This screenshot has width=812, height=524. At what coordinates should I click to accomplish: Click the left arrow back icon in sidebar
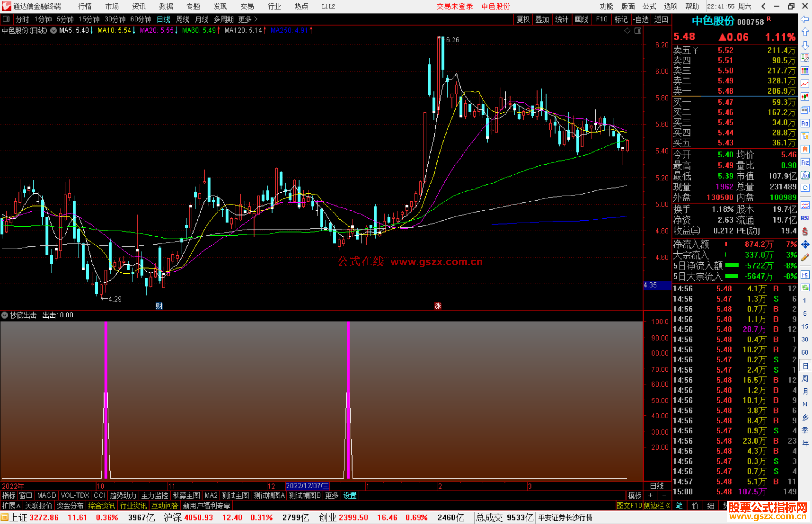[805, 19]
